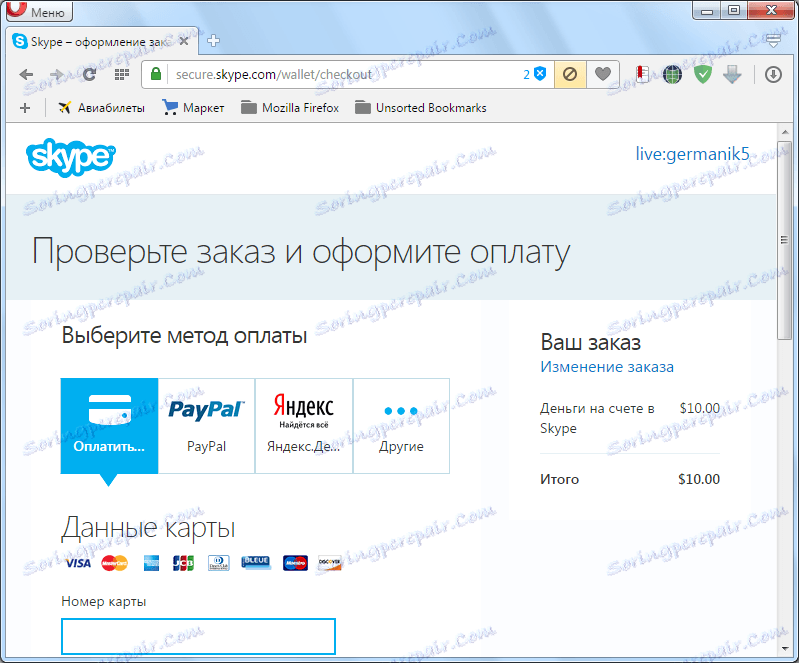799x663 pixels.
Task: Select pay by card method
Action: (109, 426)
